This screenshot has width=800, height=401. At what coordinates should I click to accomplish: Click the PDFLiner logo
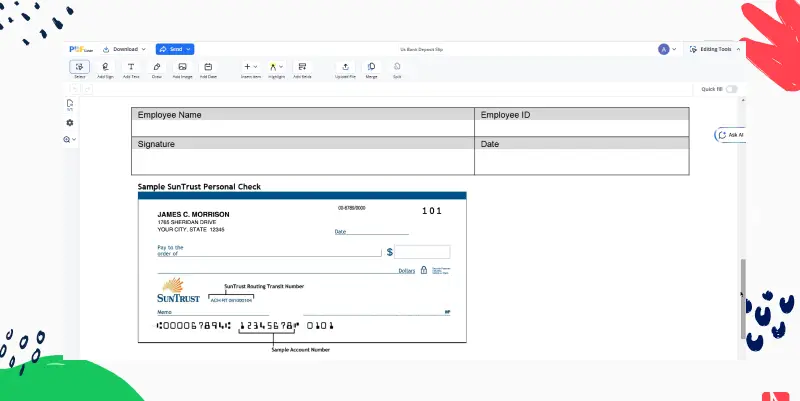point(81,49)
